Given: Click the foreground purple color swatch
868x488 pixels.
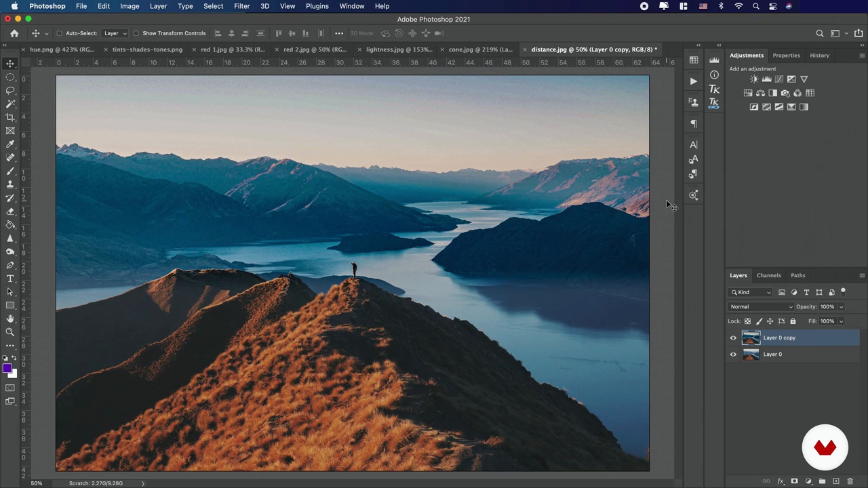Looking at the screenshot, I should pyautogui.click(x=6, y=369).
